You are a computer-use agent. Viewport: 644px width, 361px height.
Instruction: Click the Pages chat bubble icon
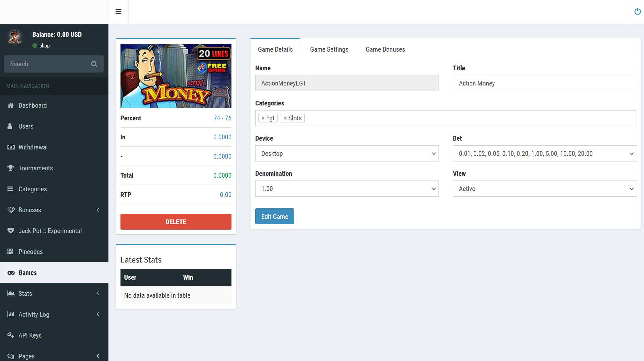point(11,356)
